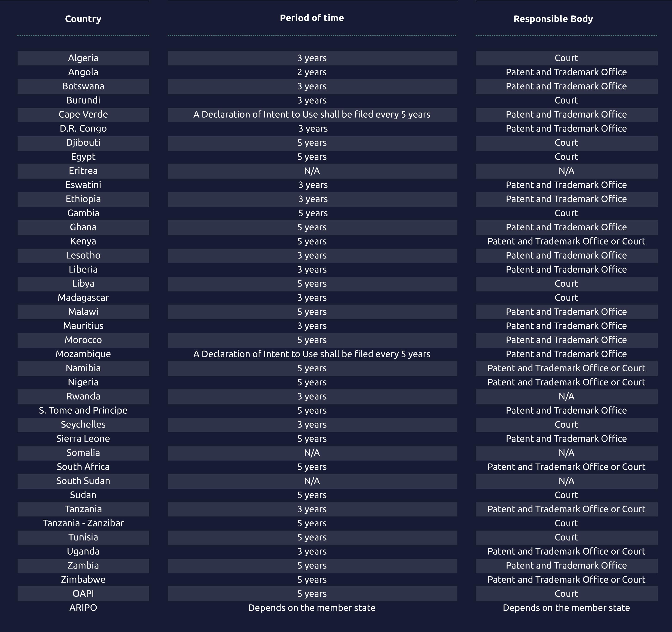This screenshot has width=672, height=632.
Task: Click ARIPO's period of time cell
Action: tap(312, 608)
